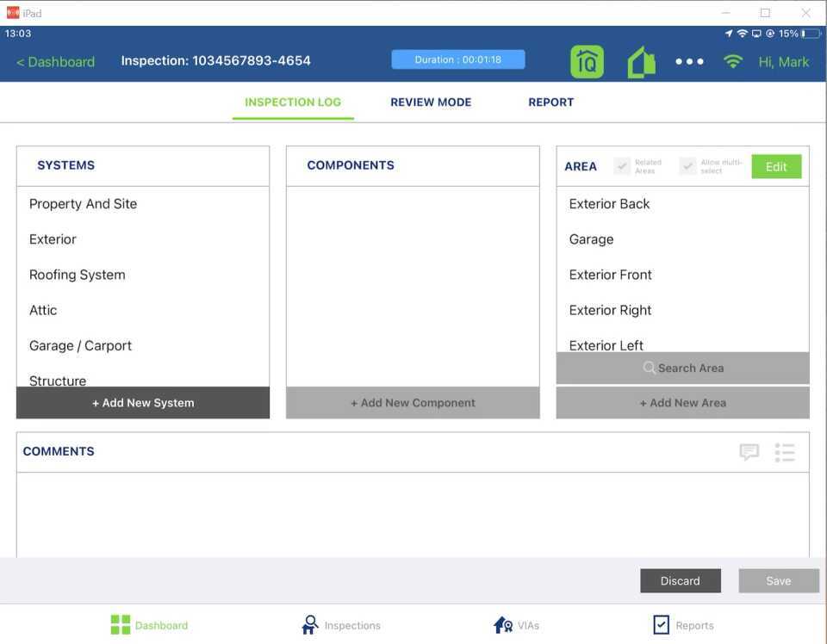
Task: Enable the Allow multi-select checkbox
Action: pos(687,166)
